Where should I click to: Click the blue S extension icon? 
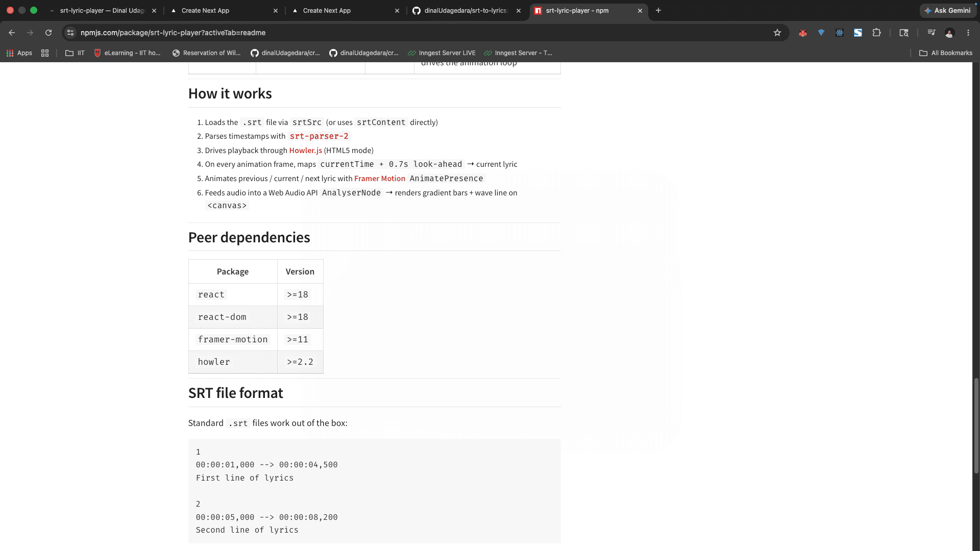(x=858, y=33)
